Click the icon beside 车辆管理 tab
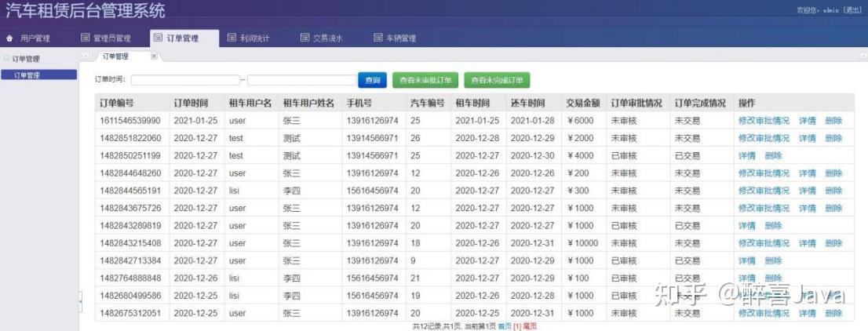 click(378, 38)
